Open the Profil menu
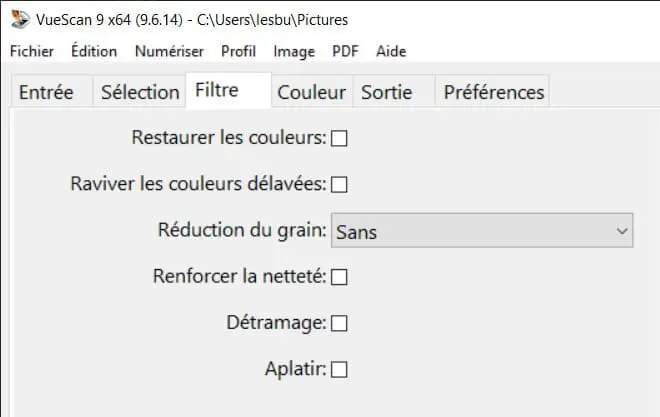 click(238, 51)
